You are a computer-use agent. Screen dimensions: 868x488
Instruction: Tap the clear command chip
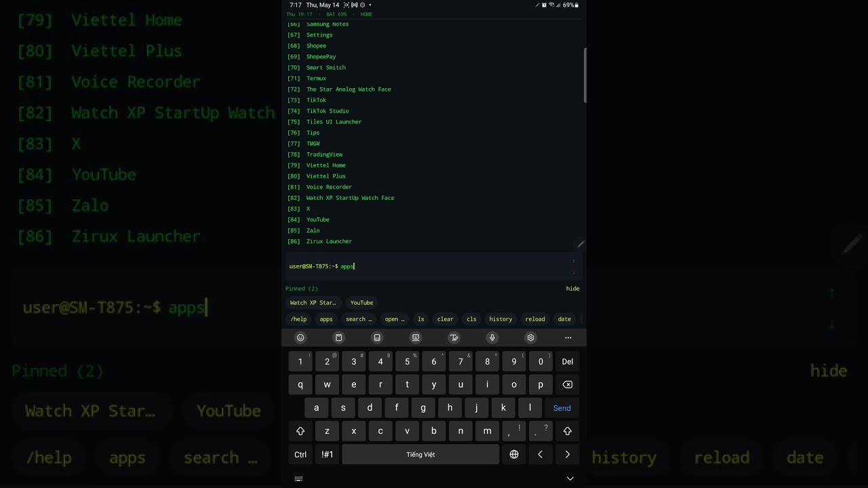click(x=446, y=319)
